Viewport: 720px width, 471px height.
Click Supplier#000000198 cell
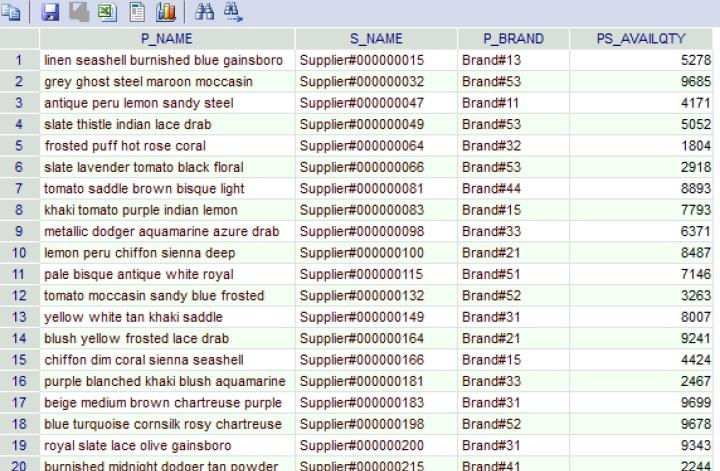point(376,424)
